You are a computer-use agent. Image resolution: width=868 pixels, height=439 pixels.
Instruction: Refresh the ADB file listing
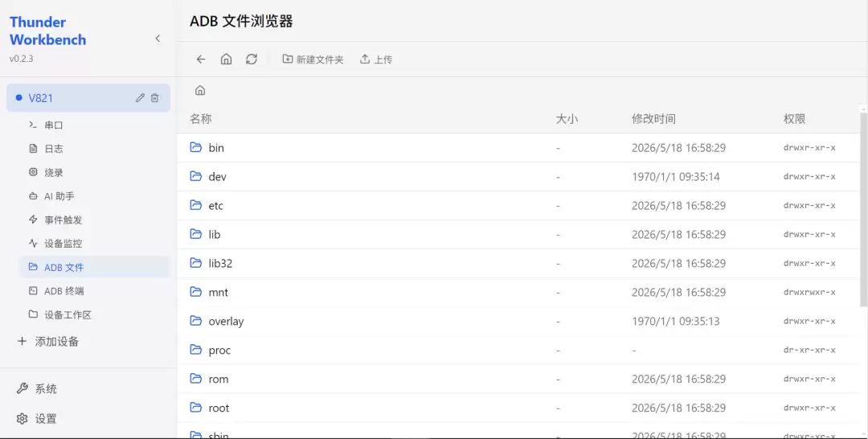[x=252, y=59]
